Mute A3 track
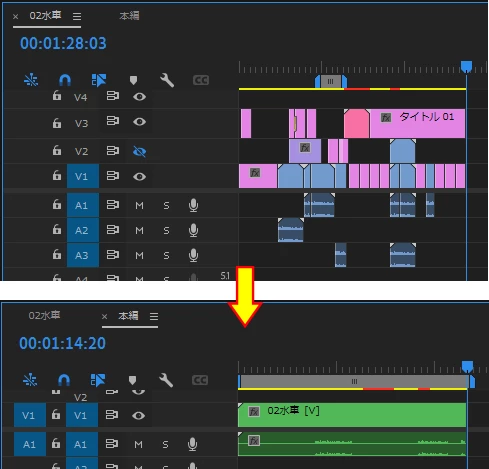This screenshot has width=489, height=469. pyautogui.click(x=139, y=255)
